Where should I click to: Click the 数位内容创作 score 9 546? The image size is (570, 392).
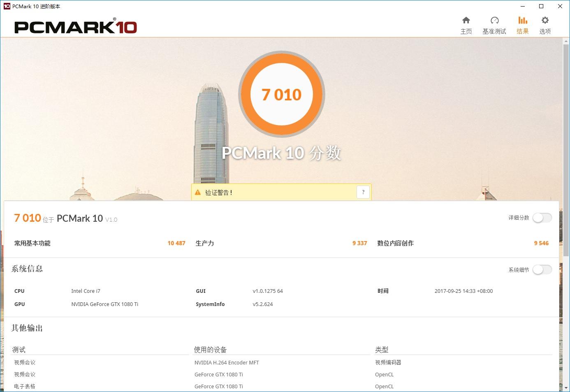(x=541, y=243)
